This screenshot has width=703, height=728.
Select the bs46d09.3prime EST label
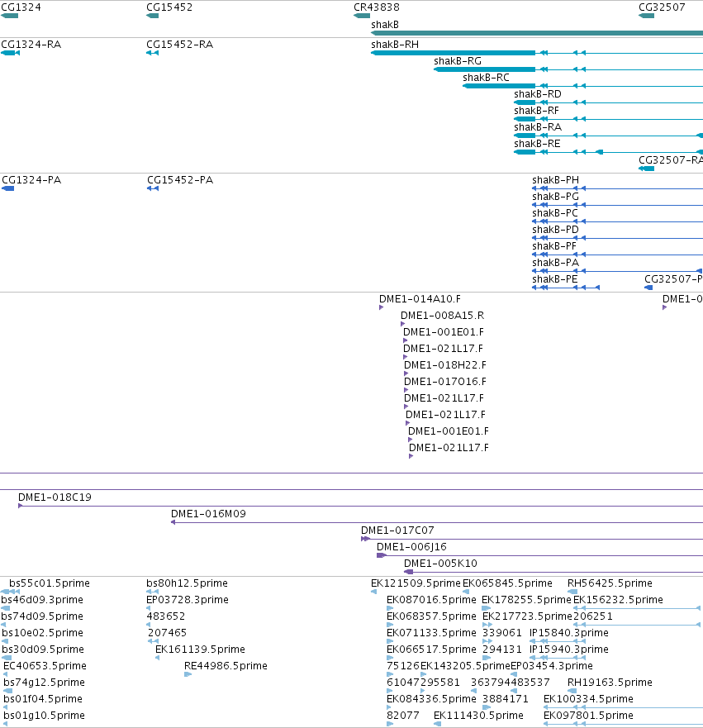(42, 600)
